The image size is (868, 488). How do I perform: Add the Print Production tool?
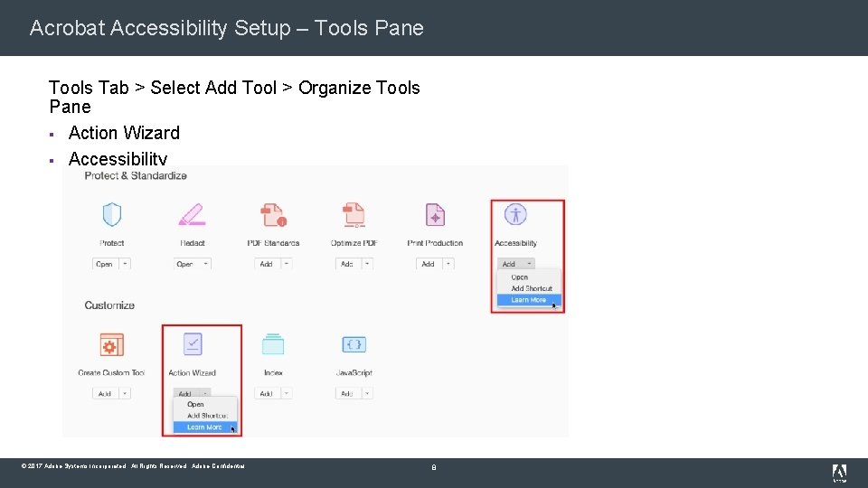click(429, 264)
